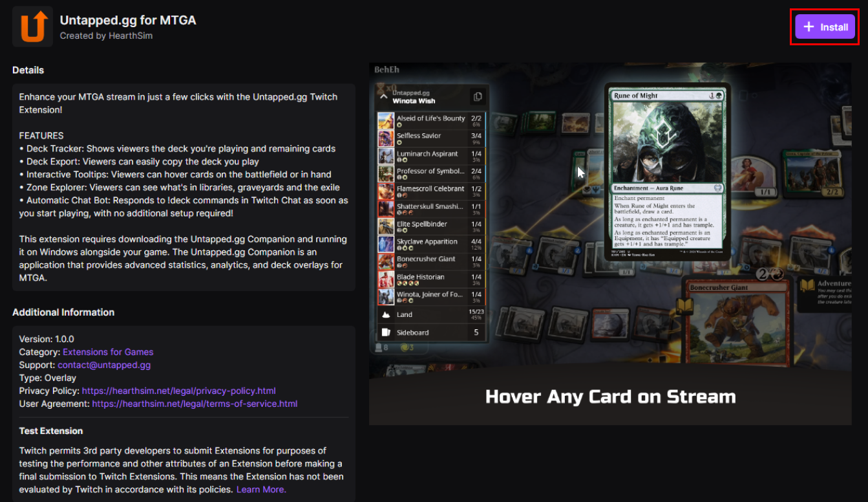
Task: Click the Hover Any Card on Stream banner
Action: (610, 396)
